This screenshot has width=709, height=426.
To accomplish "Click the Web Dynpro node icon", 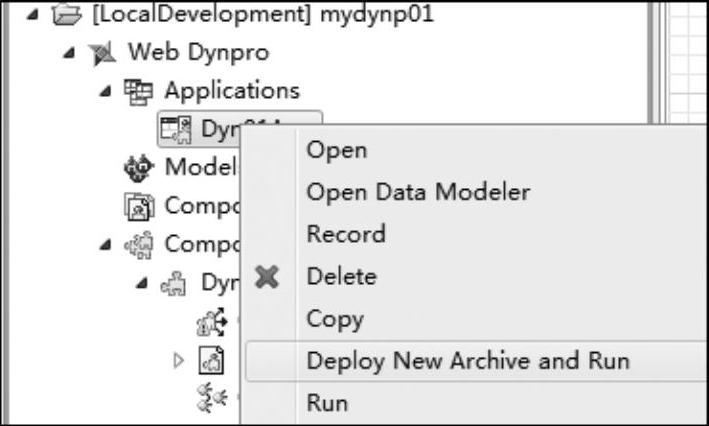I will point(102,53).
